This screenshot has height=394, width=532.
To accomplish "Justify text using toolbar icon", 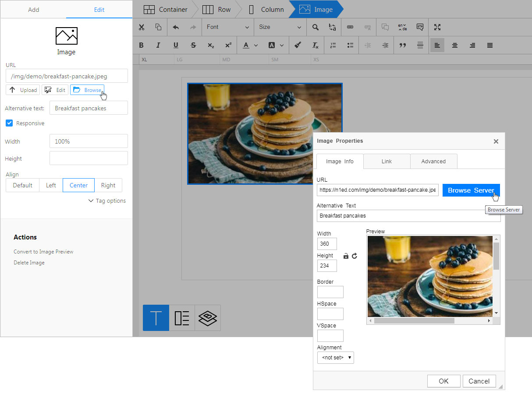I will pyautogui.click(x=490, y=45).
